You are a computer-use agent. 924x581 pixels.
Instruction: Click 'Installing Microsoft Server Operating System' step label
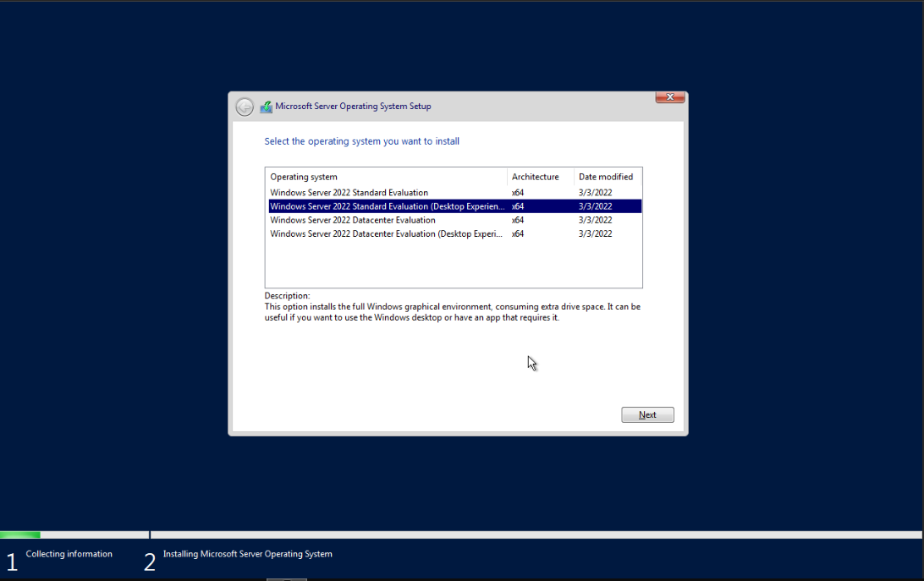247,554
